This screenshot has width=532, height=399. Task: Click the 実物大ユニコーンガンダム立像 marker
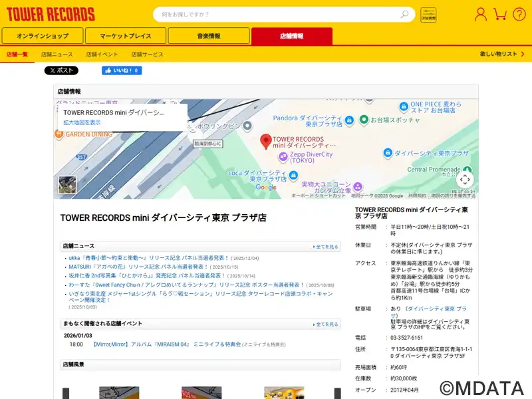point(358,186)
